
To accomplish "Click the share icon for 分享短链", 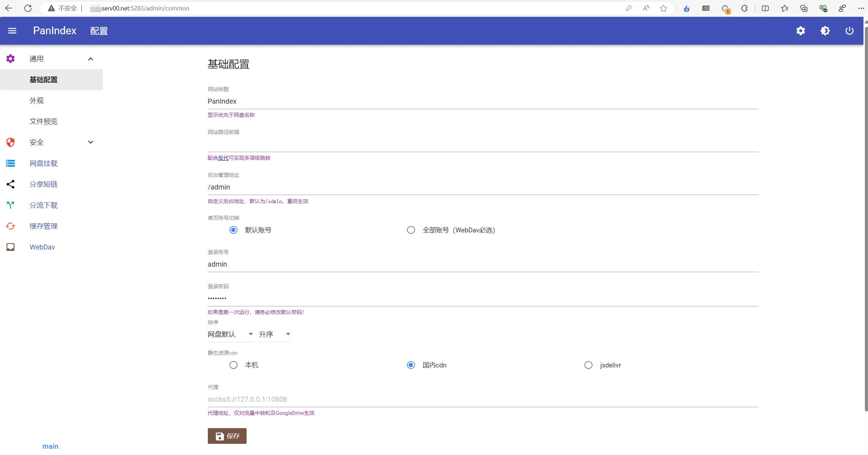I will (x=10, y=184).
